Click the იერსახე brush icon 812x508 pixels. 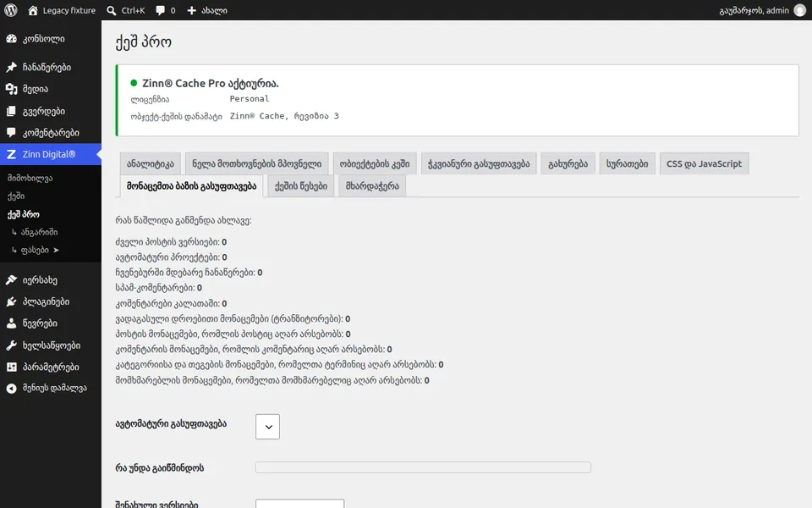pos(11,280)
